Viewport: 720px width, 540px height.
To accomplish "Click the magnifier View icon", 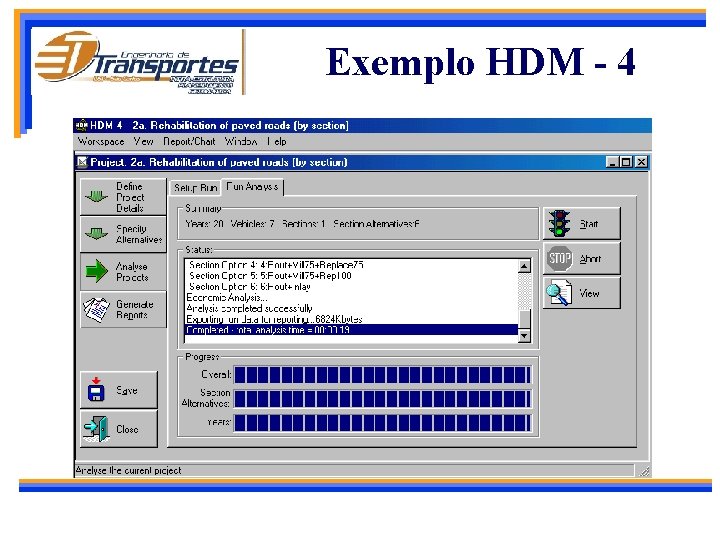I will (559, 292).
